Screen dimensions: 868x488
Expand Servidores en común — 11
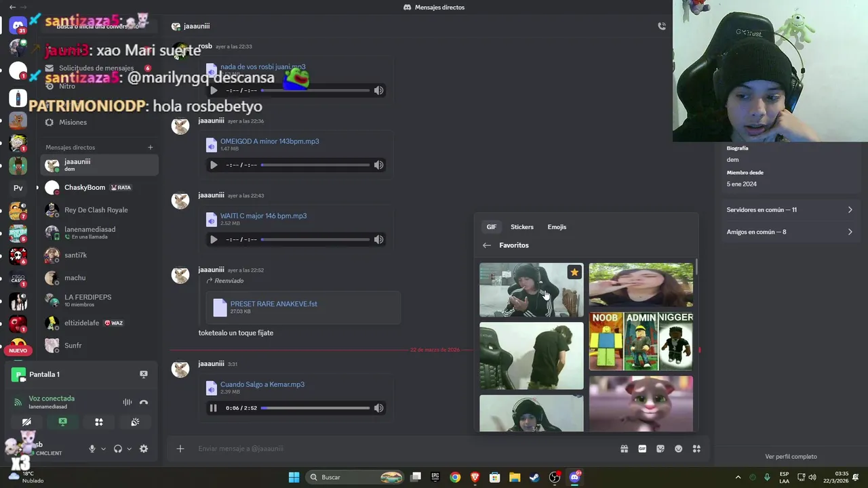tap(789, 210)
